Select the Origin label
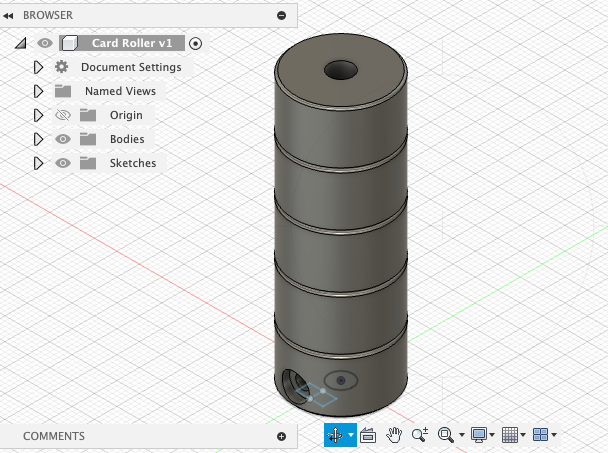Viewport: 608px width, 453px height. 126,115
